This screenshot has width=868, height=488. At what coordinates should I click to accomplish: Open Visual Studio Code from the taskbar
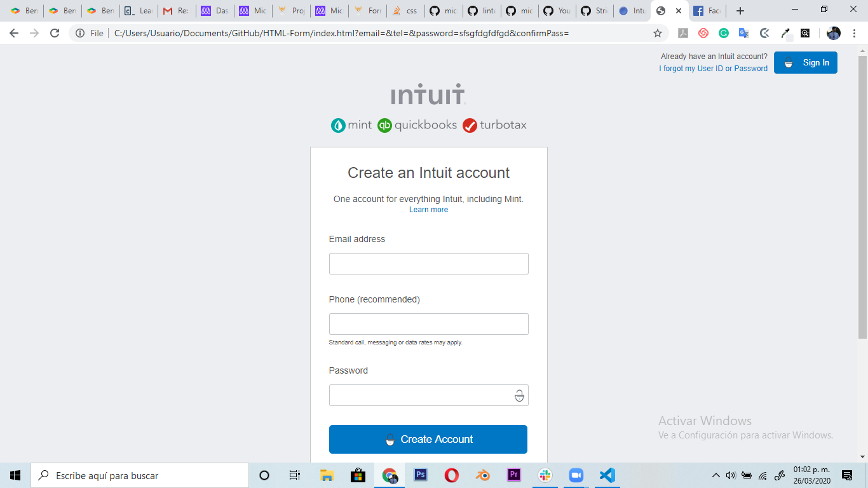coord(607,475)
